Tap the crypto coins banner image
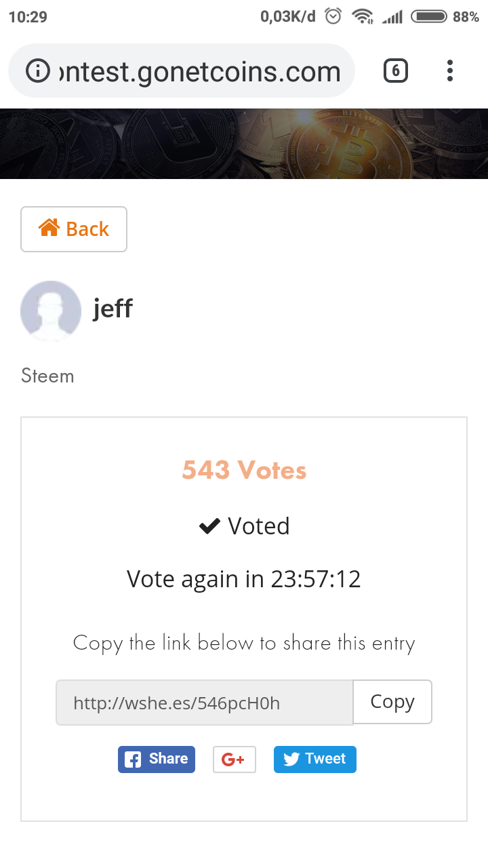The height and width of the screenshot is (868, 488). tap(244, 144)
